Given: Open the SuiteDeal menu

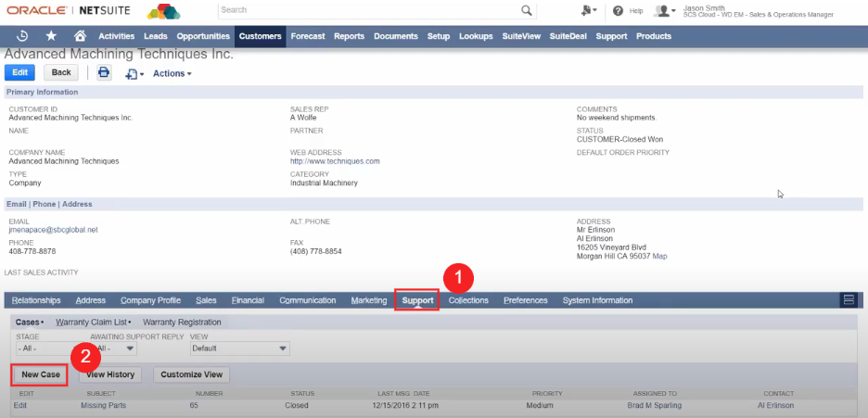Looking at the screenshot, I should click(x=568, y=36).
